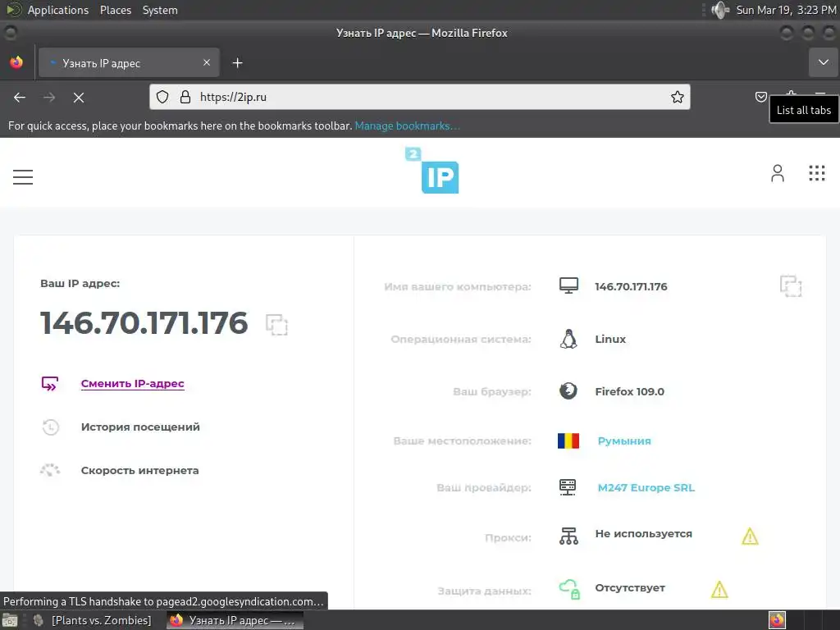
Task: Click the Firefox taskbar window button
Action: pyautogui.click(x=235, y=620)
